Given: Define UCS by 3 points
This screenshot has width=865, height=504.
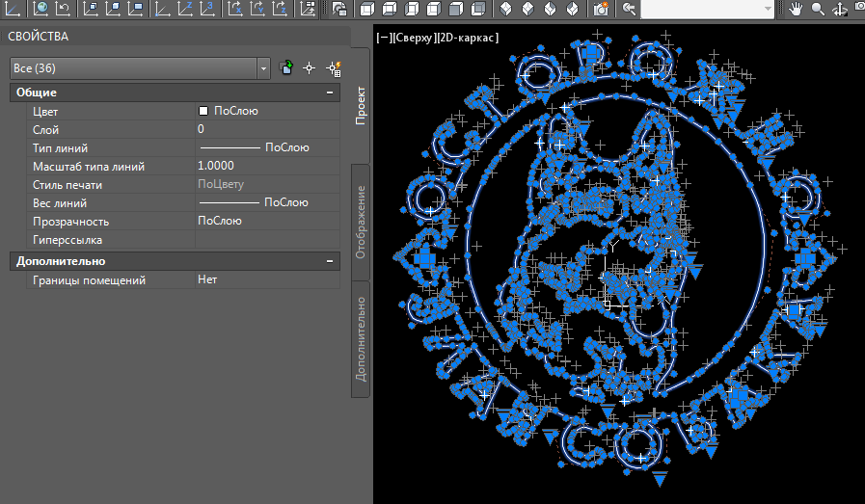Looking at the screenshot, I should click(x=207, y=9).
